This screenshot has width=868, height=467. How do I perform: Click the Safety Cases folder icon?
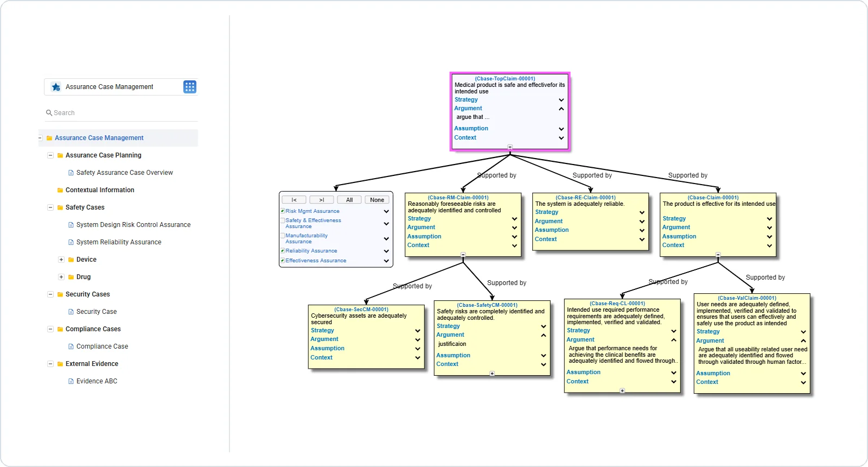pyautogui.click(x=60, y=207)
